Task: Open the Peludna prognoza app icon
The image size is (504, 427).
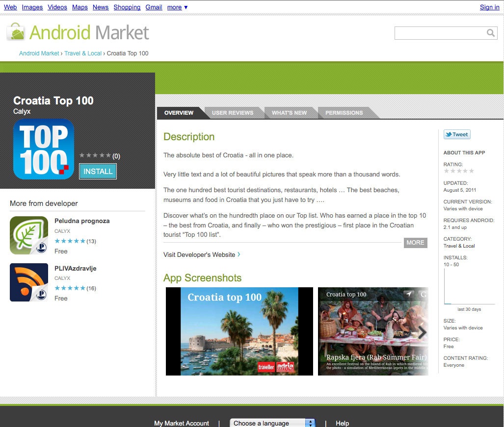Action: coord(29,235)
